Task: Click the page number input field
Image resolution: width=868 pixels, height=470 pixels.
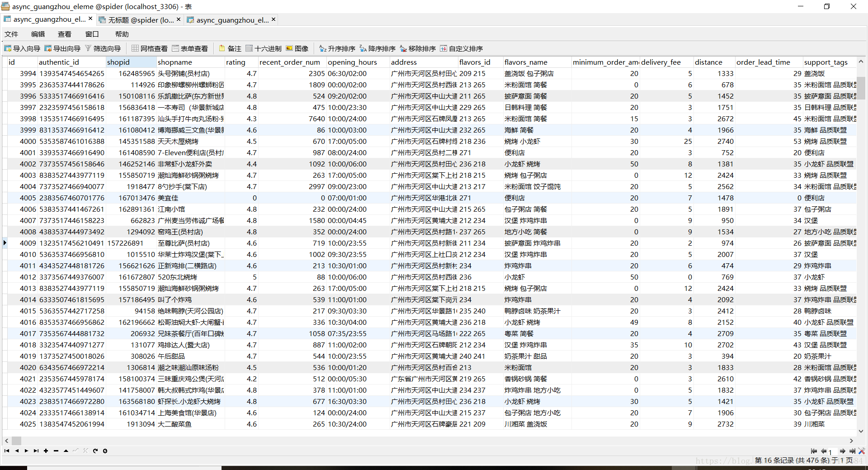Action: coord(833,451)
